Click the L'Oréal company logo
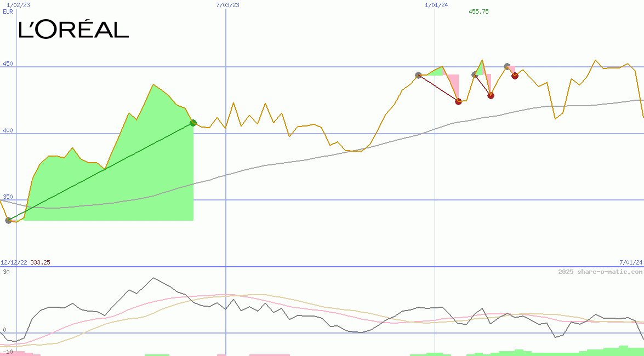Viewport: 644px width, 356px height. click(x=73, y=30)
